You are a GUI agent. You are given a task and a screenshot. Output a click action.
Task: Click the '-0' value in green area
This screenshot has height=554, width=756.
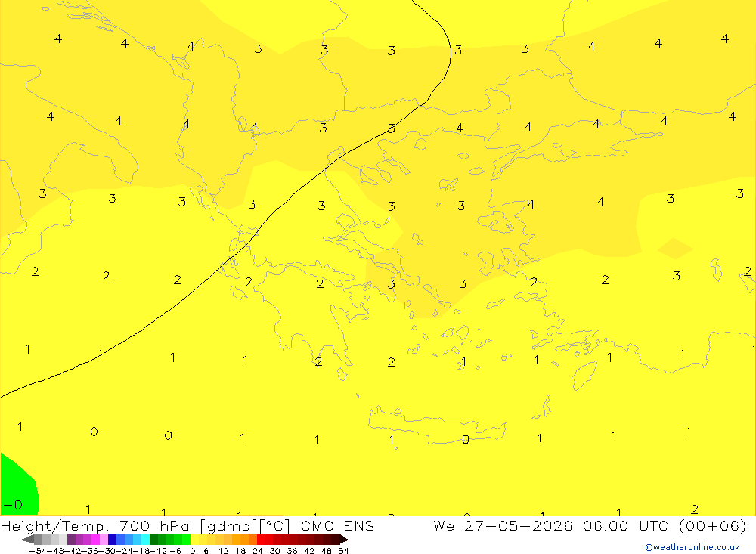[13, 505]
